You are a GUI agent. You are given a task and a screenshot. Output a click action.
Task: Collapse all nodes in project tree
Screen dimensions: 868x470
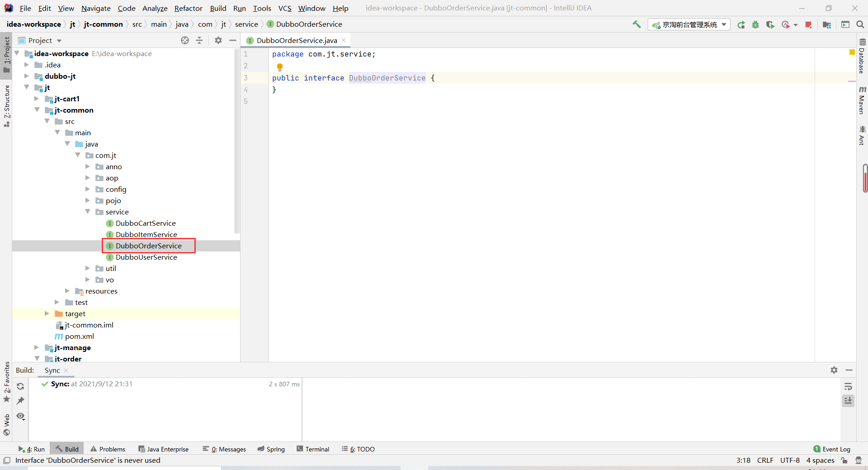[x=199, y=40]
